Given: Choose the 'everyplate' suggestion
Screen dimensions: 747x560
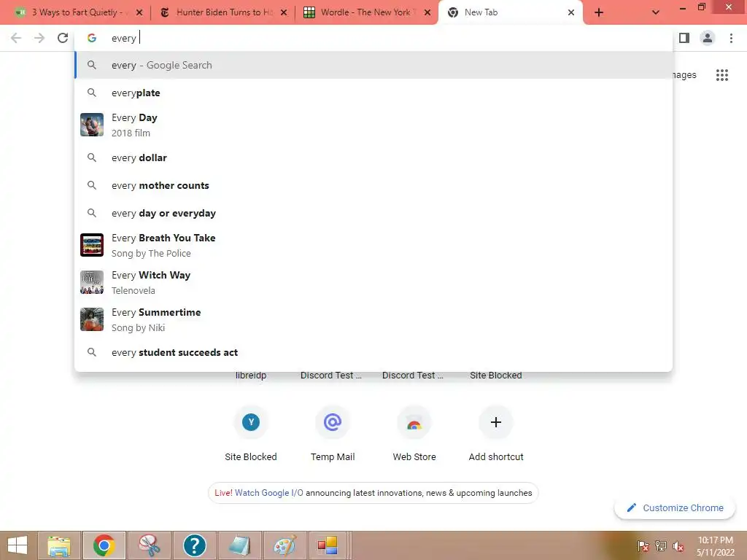Looking at the screenshot, I should coord(373,93).
